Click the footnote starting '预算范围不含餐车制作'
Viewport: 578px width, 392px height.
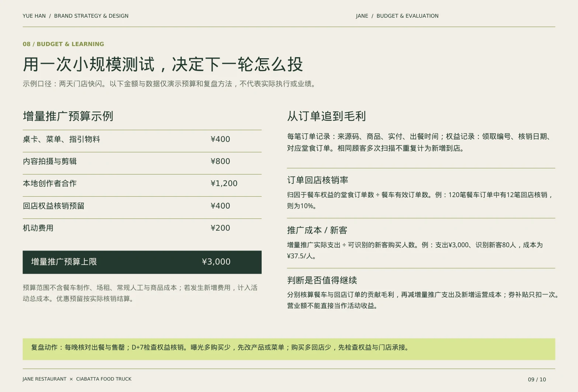point(140,293)
